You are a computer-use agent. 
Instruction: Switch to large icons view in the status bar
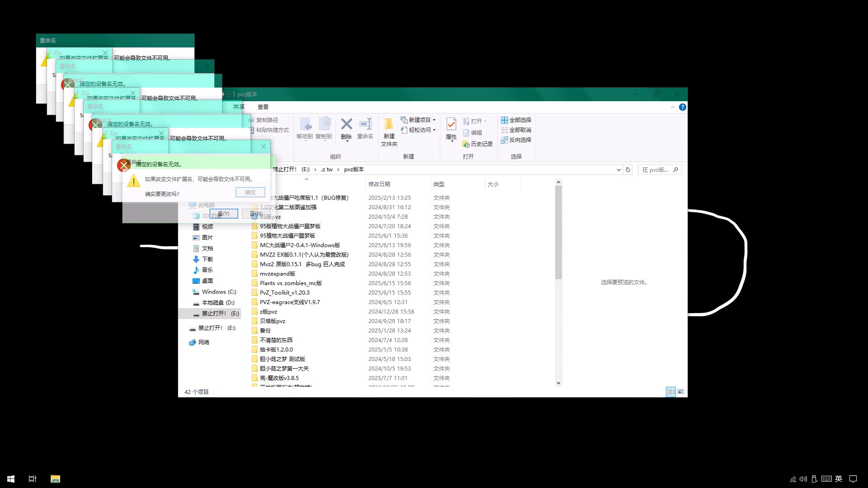681,392
